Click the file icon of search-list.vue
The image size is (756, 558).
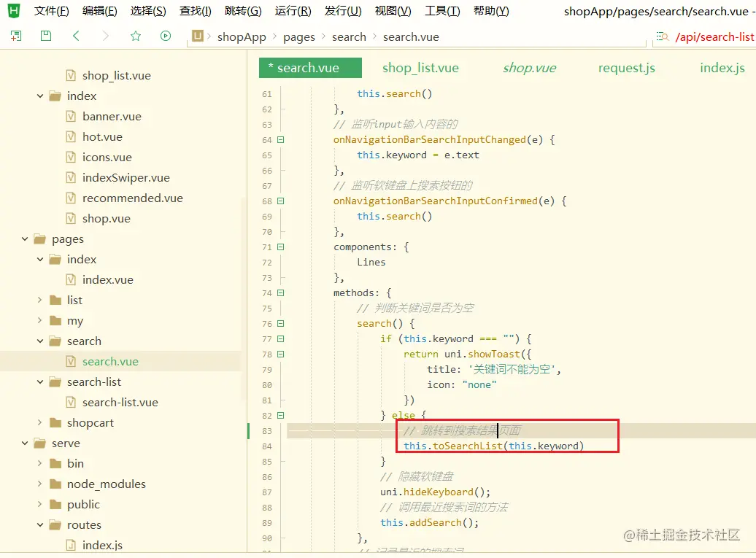point(71,403)
